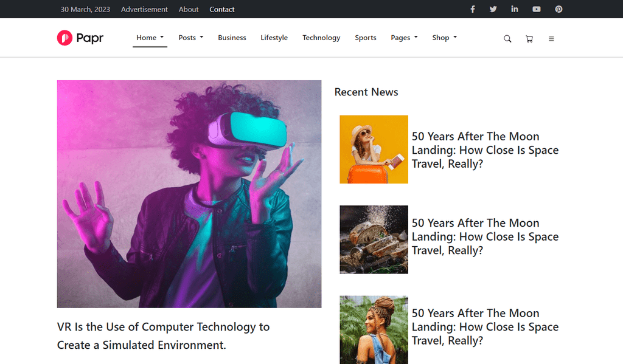Open the About link in top bar
Viewport: 623px width, 364px height.
[x=189, y=9]
